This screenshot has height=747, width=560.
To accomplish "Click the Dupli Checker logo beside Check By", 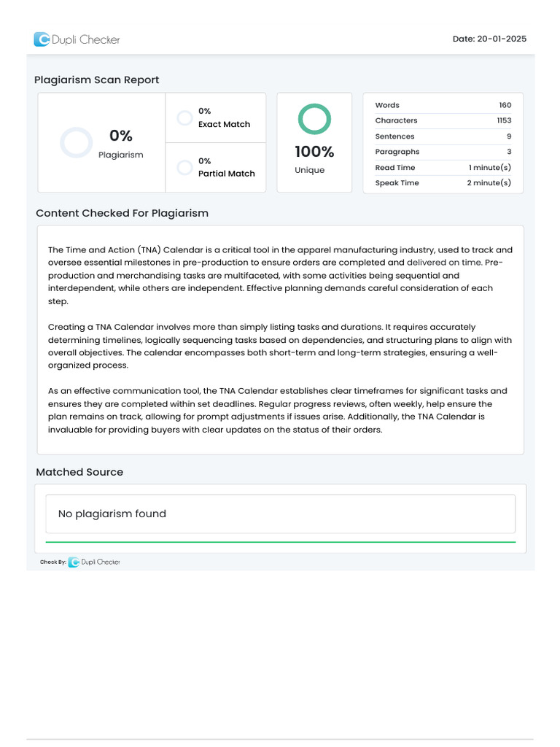I will coord(94,562).
